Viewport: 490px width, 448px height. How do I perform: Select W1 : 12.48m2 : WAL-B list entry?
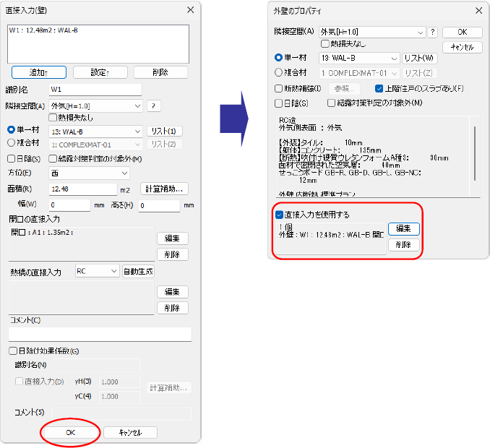tap(43, 30)
